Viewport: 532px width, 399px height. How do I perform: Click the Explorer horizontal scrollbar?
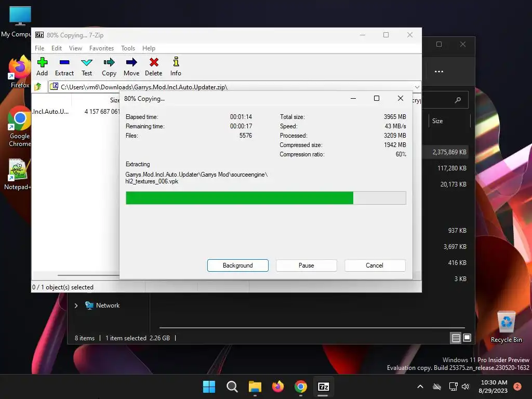(x=312, y=328)
